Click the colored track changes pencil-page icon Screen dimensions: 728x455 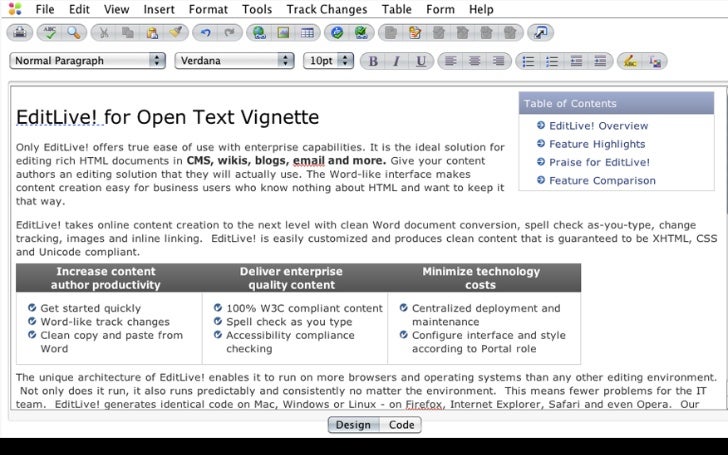415,32
